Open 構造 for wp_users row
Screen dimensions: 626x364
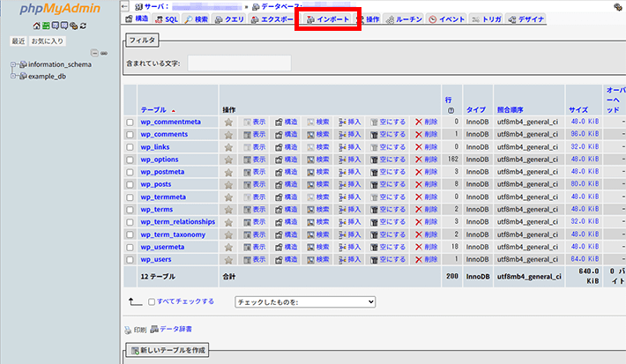[x=287, y=260]
